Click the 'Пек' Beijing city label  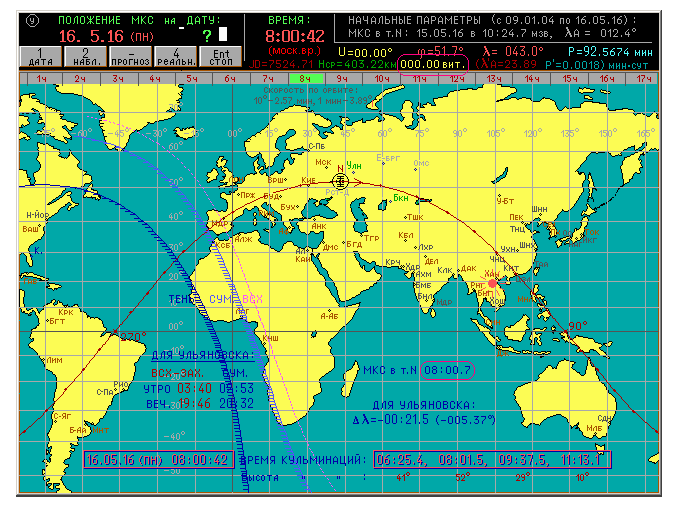point(516,217)
